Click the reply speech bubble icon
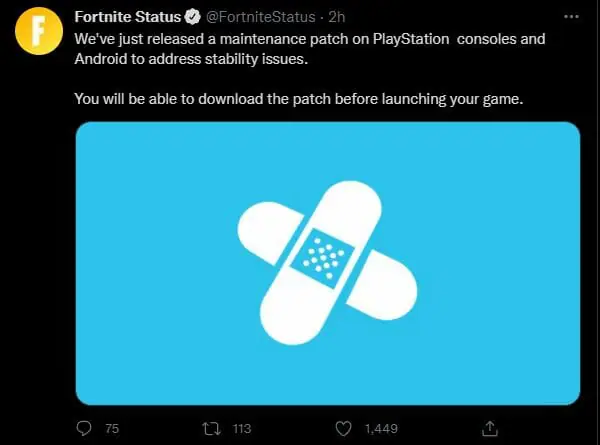The height and width of the screenshot is (445, 600). coord(84,428)
